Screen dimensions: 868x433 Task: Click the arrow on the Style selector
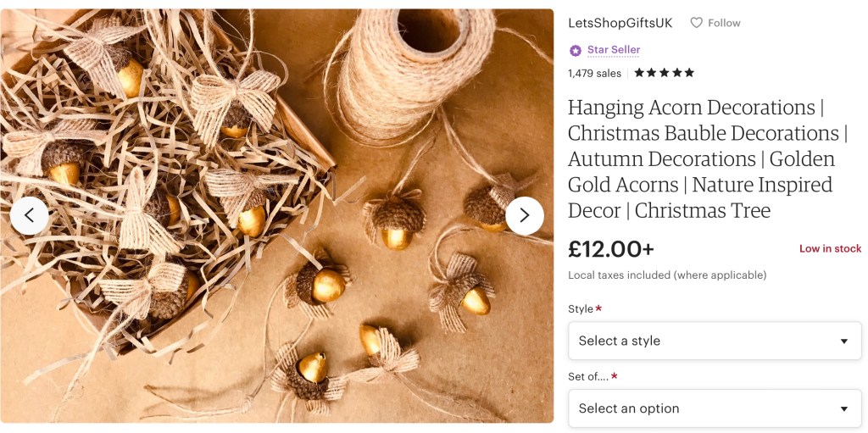tap(843, 341)
